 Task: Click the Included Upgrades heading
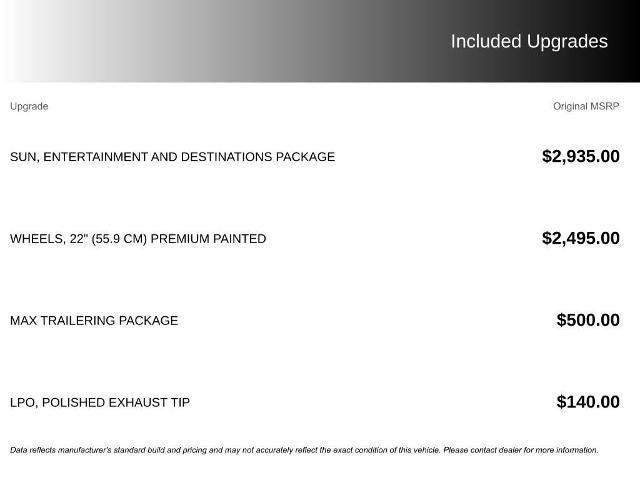pyautogui.click(x=528, y=41)
